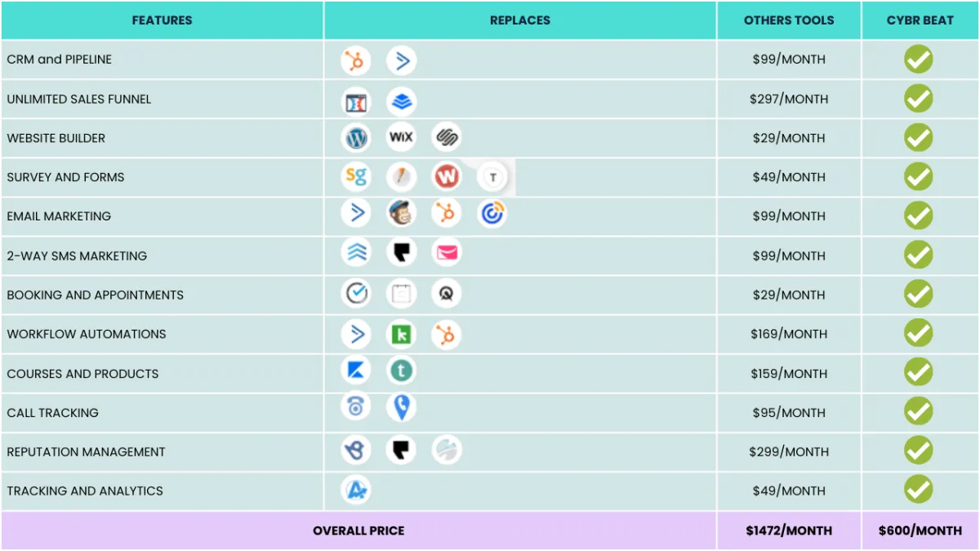Viewport: 980px width, 551px height.
Task: Click the icon in the Tracking and Analytics row
Action: coord(356,490)
